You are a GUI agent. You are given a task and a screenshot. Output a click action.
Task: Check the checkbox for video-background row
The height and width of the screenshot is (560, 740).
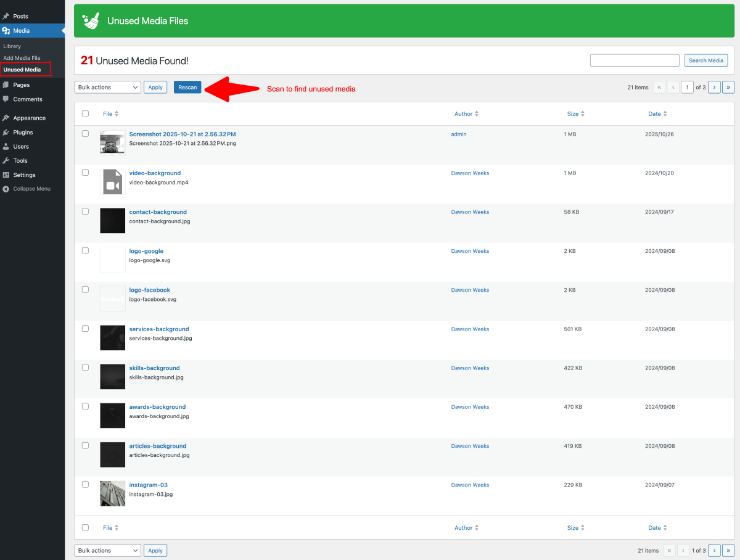point(85,172)
